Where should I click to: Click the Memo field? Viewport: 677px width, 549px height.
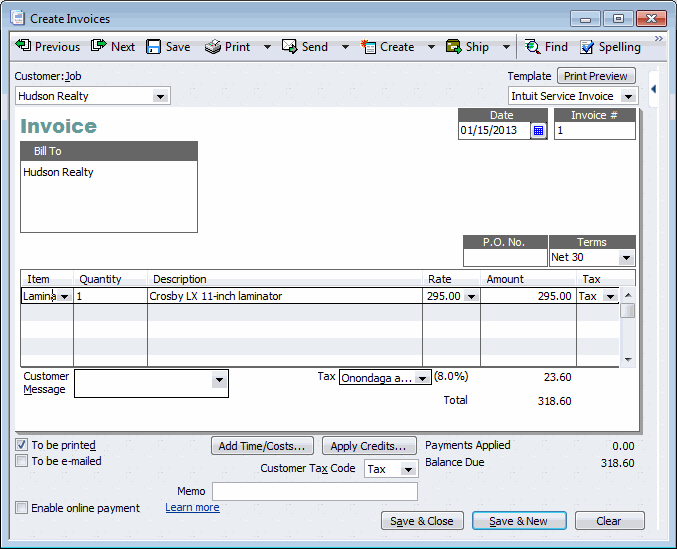pyautogui.click(x=315, y=492)
